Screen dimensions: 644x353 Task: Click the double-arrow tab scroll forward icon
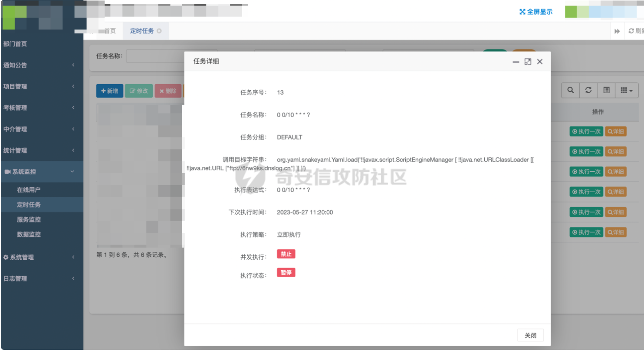(x=617, y=31)
